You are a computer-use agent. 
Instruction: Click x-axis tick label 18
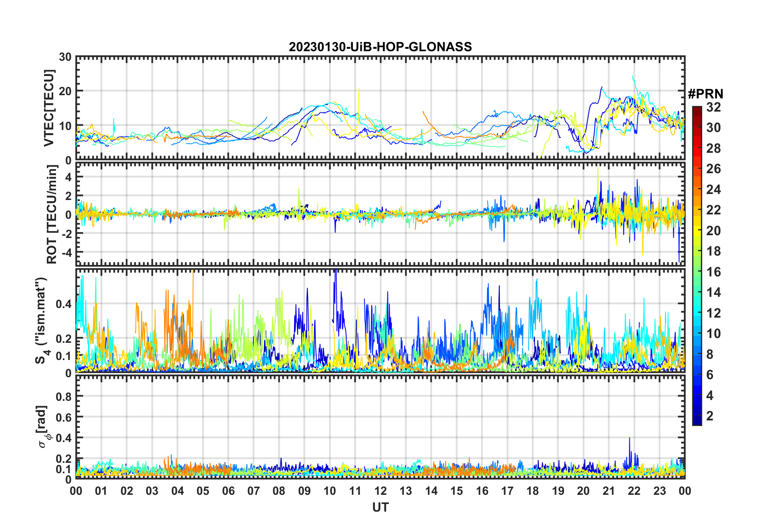point(533,491)
